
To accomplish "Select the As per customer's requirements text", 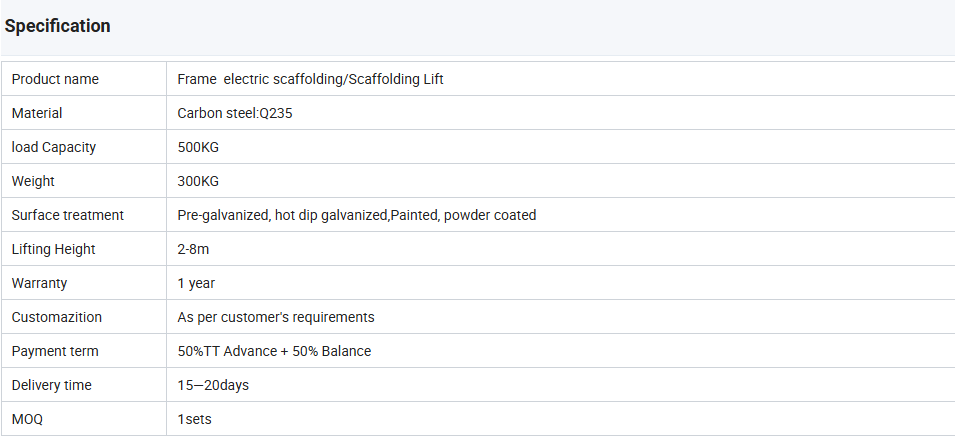I will click(x=276, y=317).
